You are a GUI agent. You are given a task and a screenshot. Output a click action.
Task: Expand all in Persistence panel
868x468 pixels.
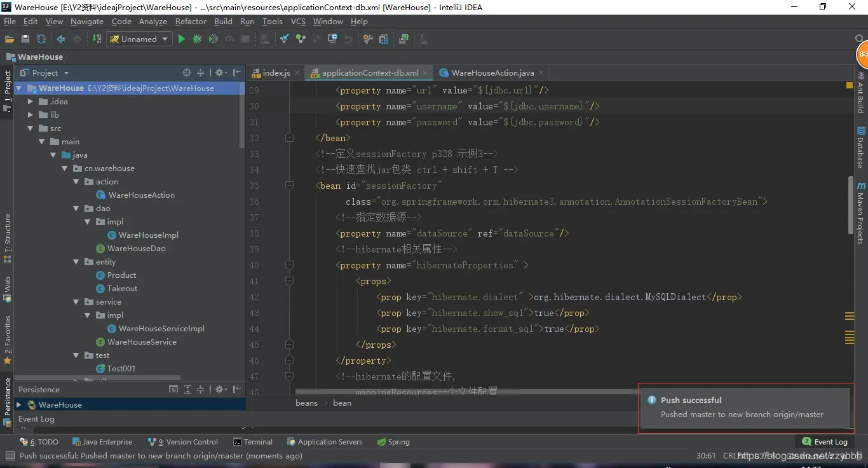coord(187,389)
